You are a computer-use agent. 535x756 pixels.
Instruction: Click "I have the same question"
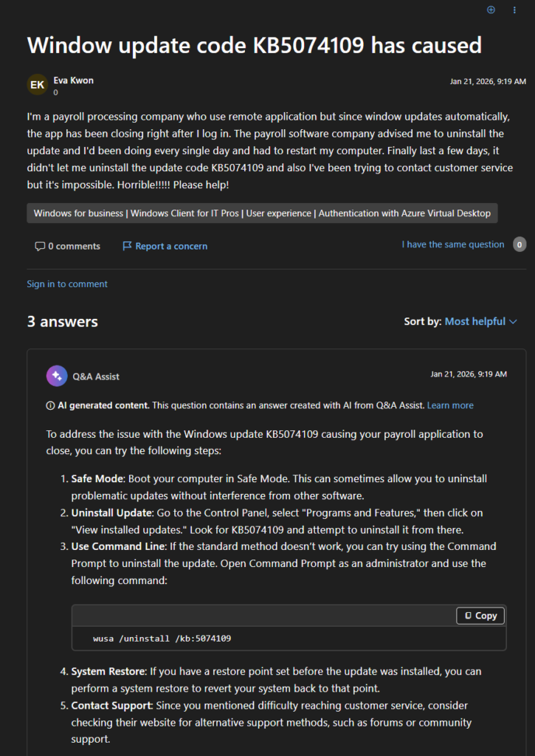(x=452, y=244)
